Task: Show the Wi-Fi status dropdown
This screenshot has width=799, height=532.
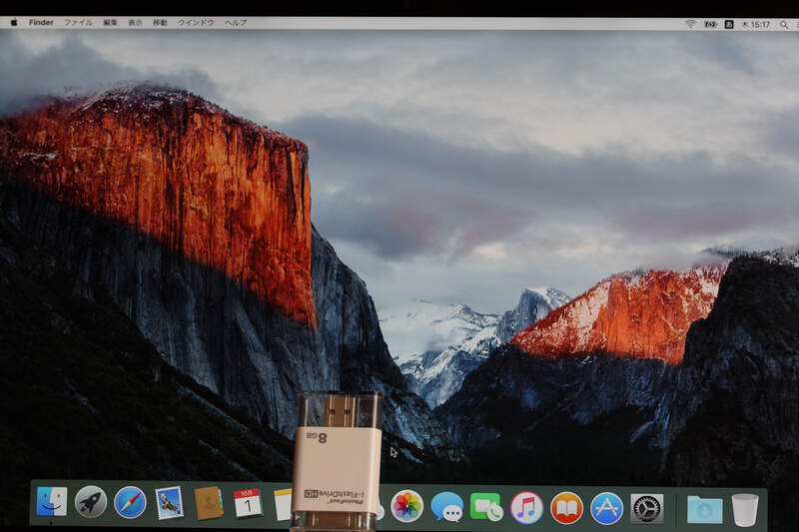Action: click(x=690, y=24)
